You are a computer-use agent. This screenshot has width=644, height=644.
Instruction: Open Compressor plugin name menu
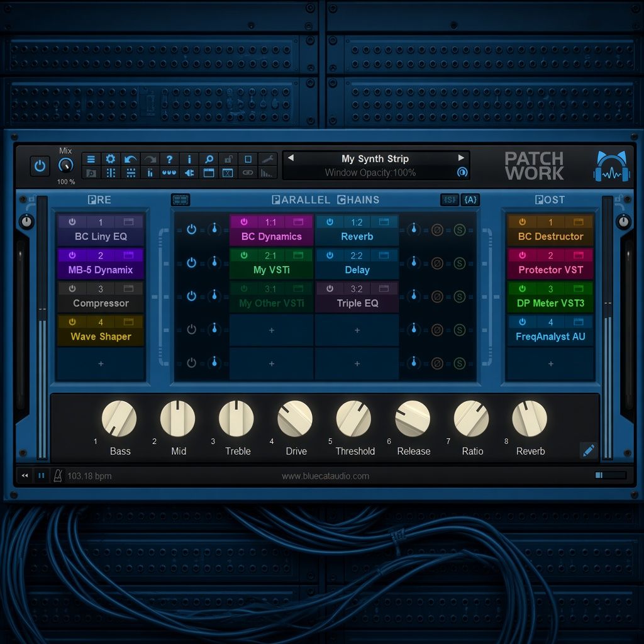(101, 303)
